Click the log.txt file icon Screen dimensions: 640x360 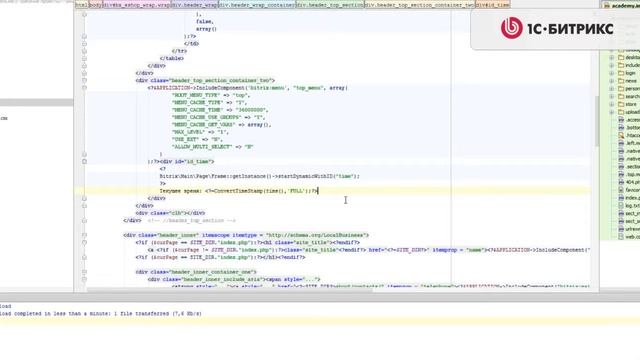tap(621, 205)
